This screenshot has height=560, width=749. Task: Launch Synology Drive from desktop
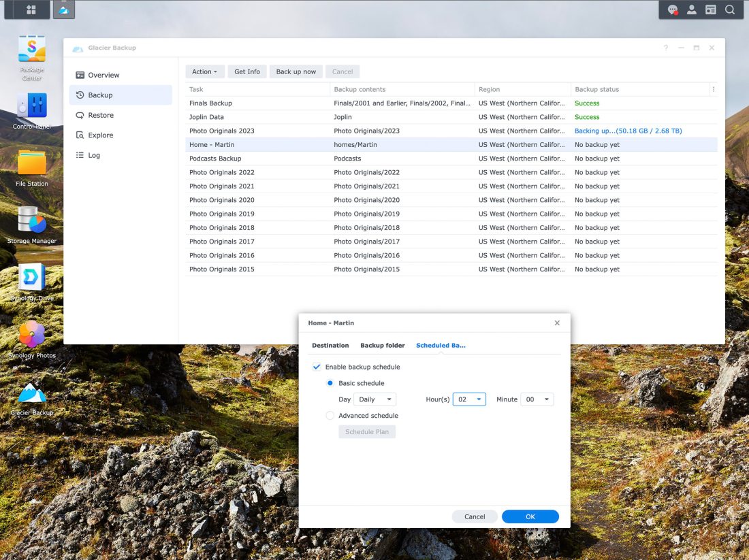31,278
